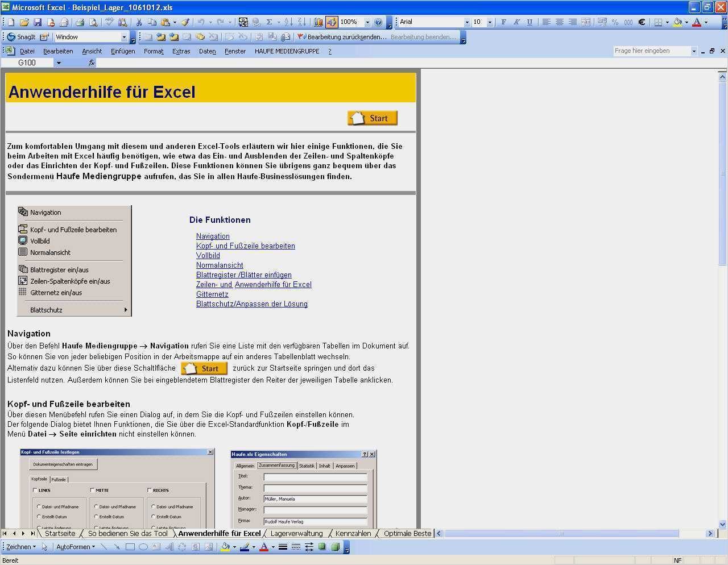Click the Euro currency format icon
The image size is (728, 565).
[642, 22]
